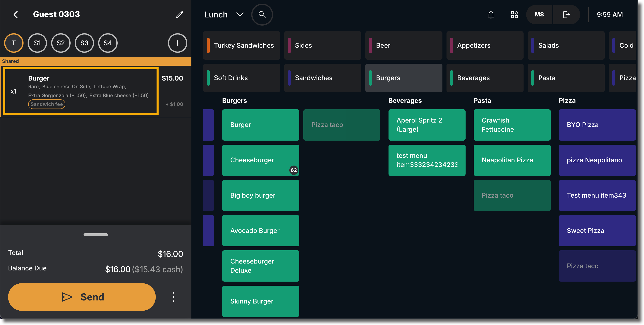Screen dimensions: 644x325
Task: Add test menu item333234234233 beverage
Action: [427, 160]
